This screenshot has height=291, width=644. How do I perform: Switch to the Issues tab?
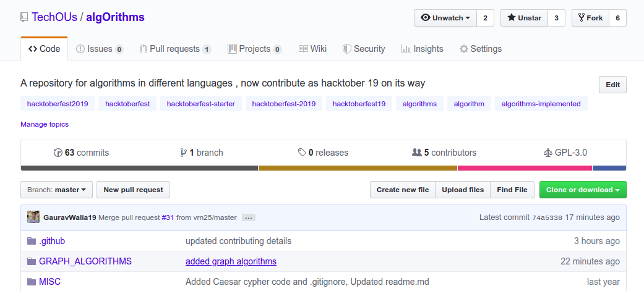[x=100, y=49]
